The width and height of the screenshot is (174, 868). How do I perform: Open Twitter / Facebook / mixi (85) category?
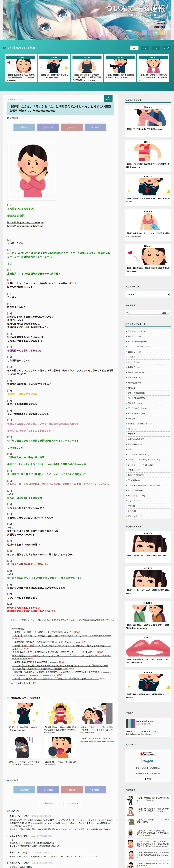tap(140, 424)
